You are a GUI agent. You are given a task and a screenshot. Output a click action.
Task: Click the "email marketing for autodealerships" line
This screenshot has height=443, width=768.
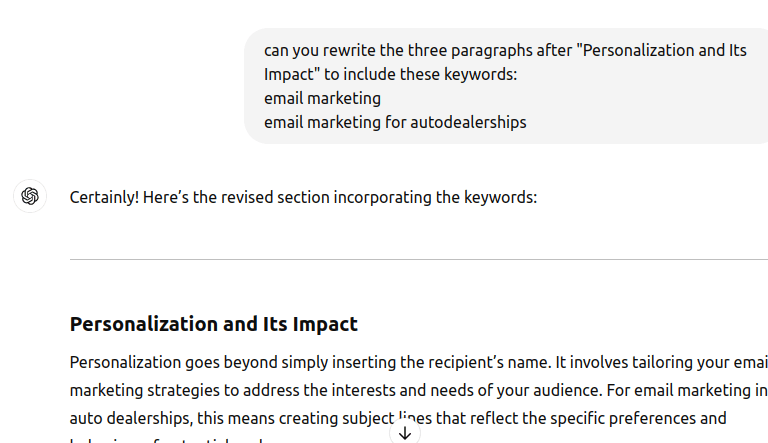[x=395, y=122]
